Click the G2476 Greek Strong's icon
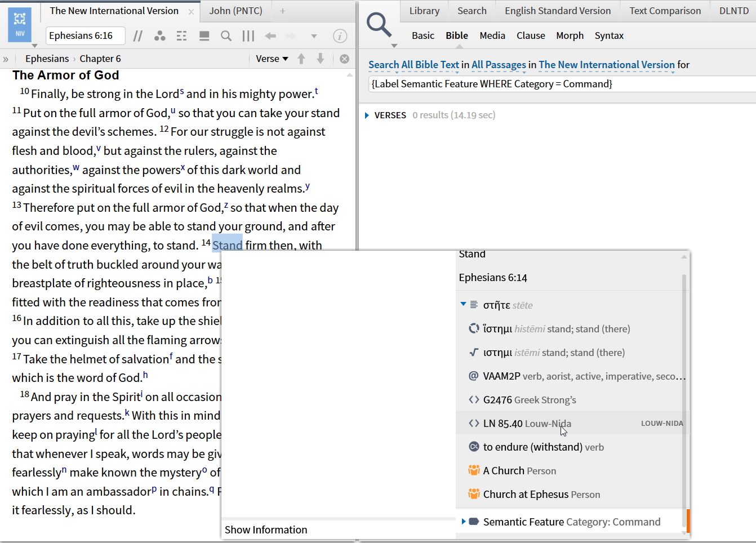This screenshot has width=756, height=543. 474,400
